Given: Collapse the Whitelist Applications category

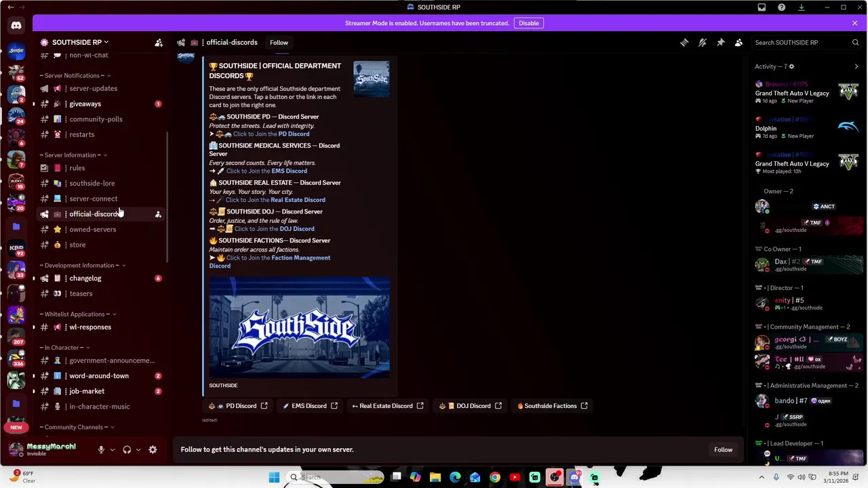Looking at the screenshot, I should tap(78, 314).
